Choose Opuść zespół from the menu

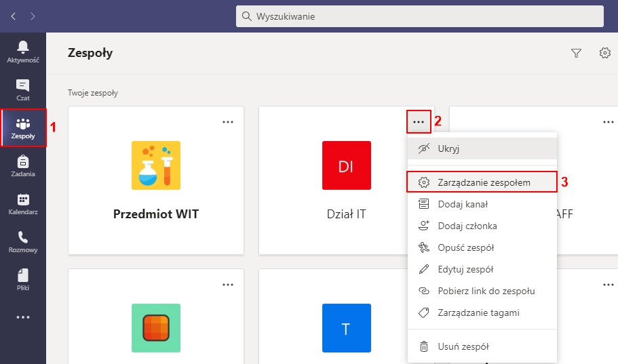tap(482, 247)
